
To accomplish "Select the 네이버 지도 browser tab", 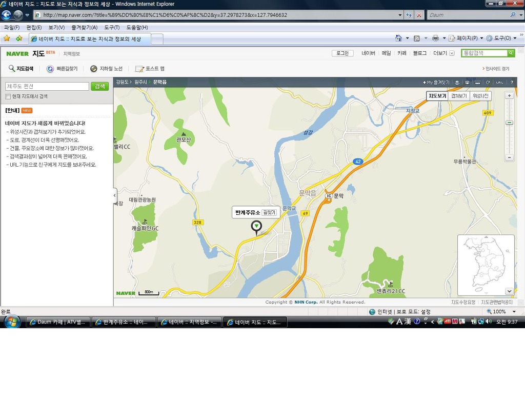I will tap(90, 39).
